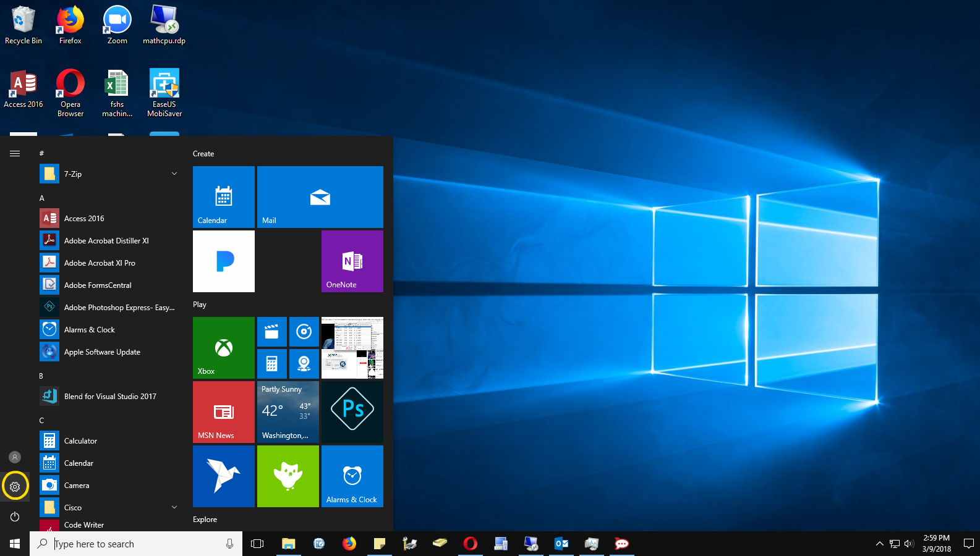Click the Create group heading

click(x=203, y=154)
